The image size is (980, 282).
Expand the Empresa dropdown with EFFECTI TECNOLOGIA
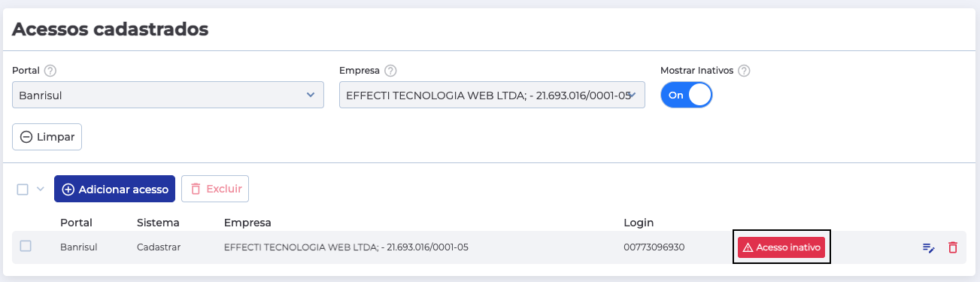(492, 95)
